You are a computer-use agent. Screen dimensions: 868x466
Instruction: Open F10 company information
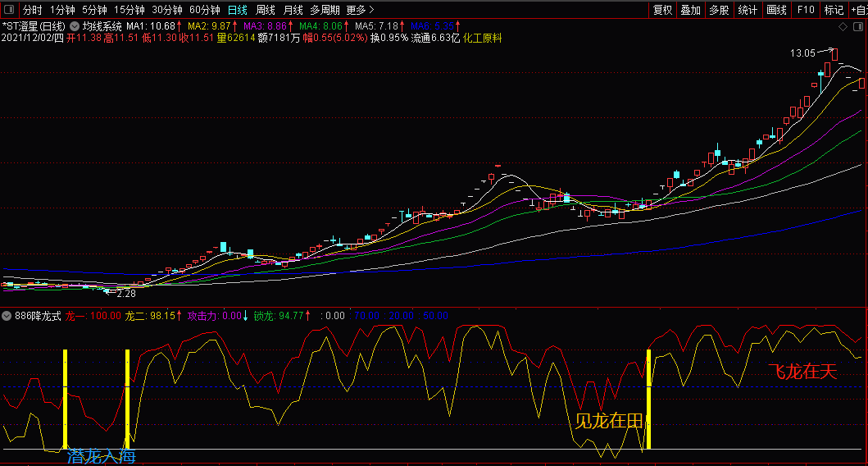806,10
